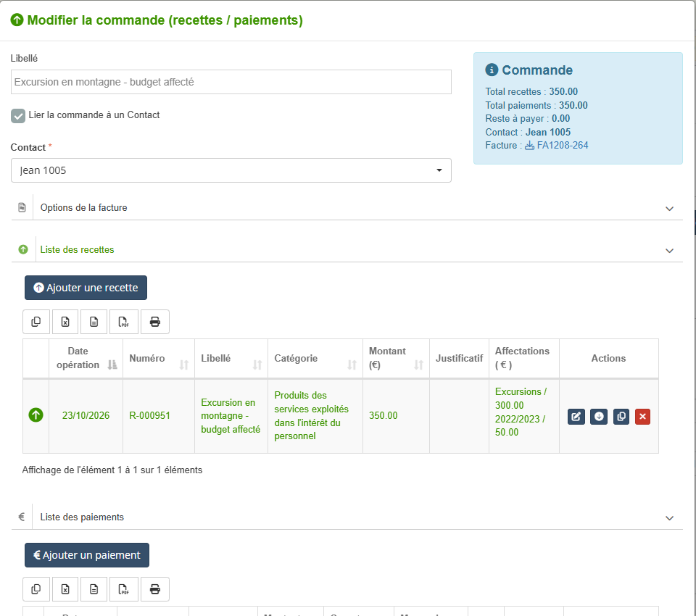
Task: Export paiements table to Excel
Action: (x=65, y=589)
